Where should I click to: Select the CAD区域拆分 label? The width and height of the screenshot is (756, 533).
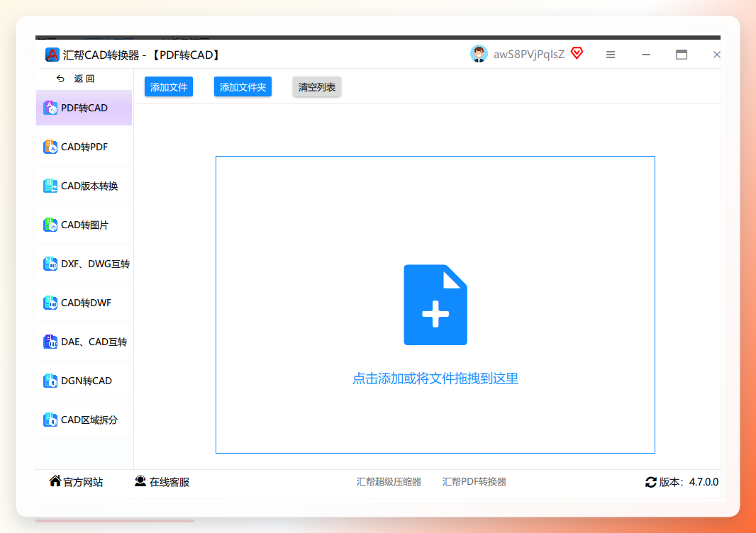click(89, 420)
